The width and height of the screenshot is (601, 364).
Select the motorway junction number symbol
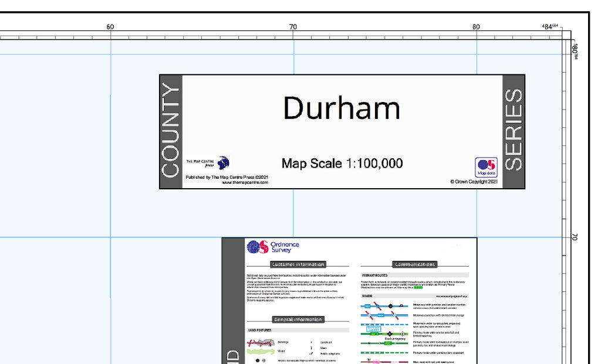pos(390,305)
